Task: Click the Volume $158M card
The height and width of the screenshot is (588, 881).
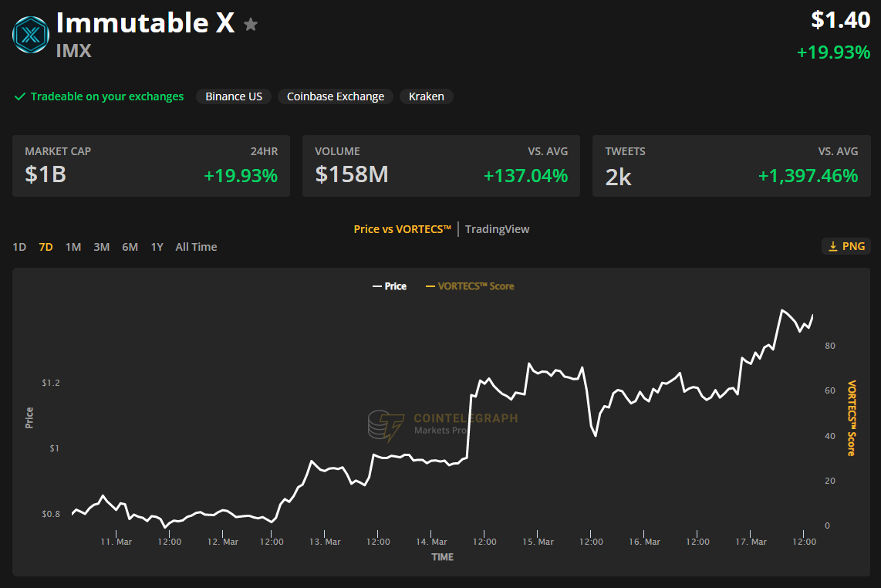Action: point(441,166)
